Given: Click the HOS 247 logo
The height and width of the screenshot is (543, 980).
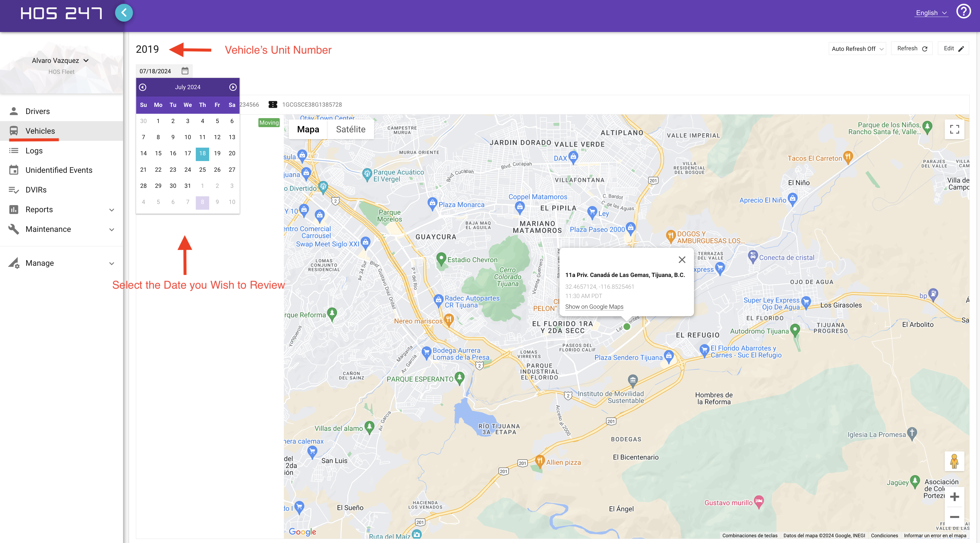Looking at the screenshot, I should pos(61,13).
